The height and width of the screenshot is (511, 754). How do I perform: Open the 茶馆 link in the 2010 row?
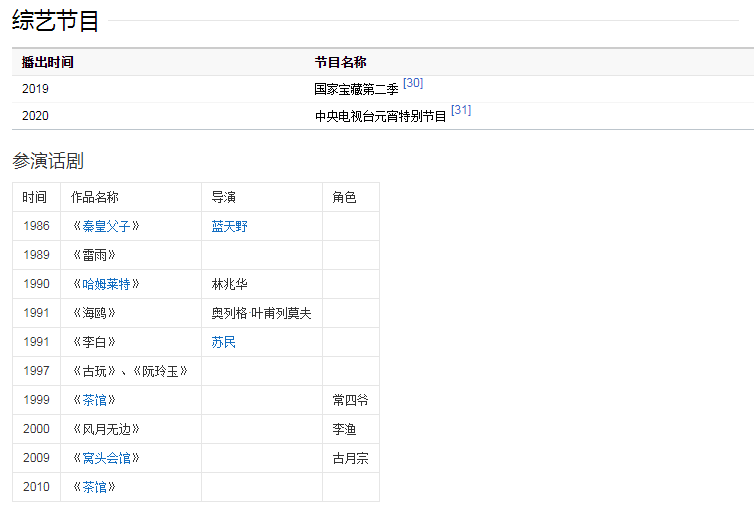point(94,487)
